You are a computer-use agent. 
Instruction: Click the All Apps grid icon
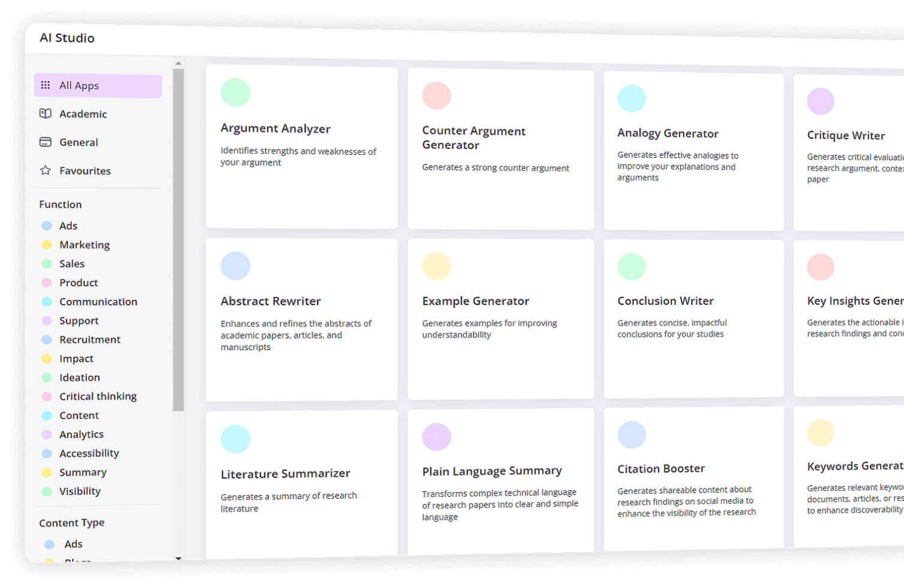(x=46, y=85)
